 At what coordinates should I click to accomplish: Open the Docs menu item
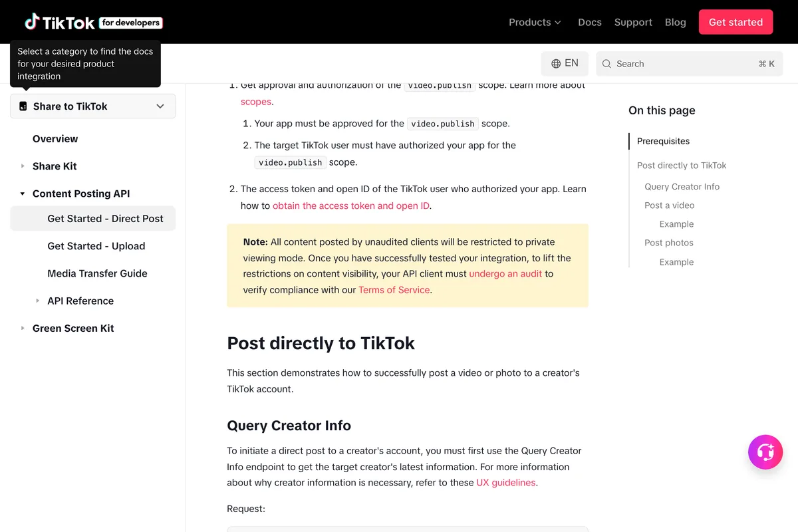click(x=590, y=22)
